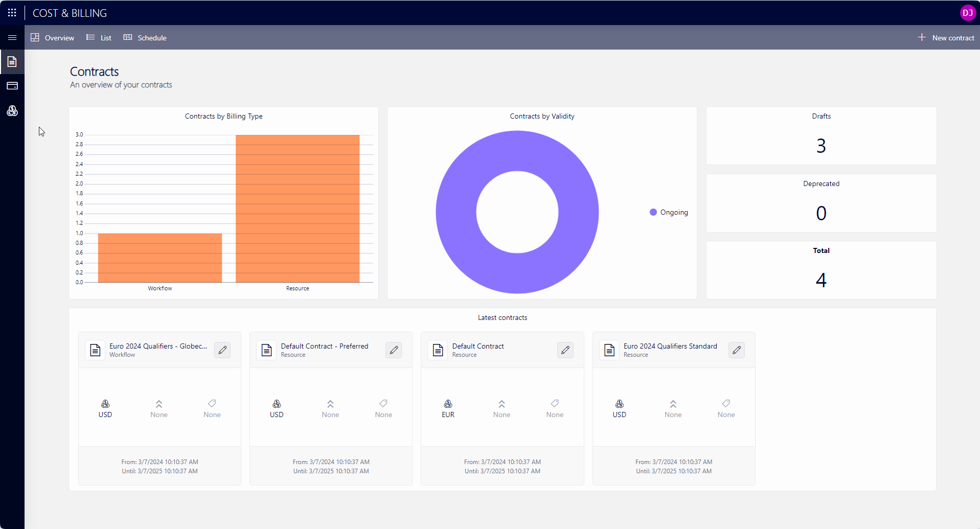Click the Workflow bar in billing chart
Screen dimensions: 980x529
pos(160,258)
